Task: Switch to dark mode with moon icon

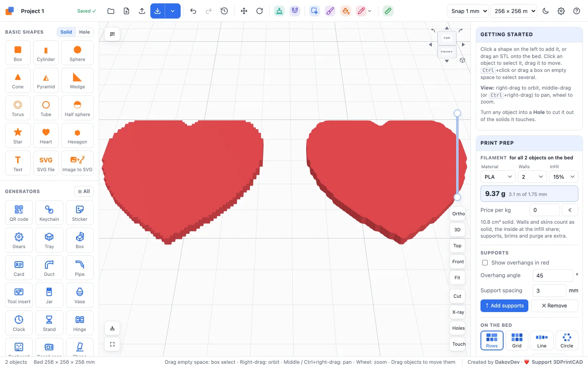Action: coord(546,11)
